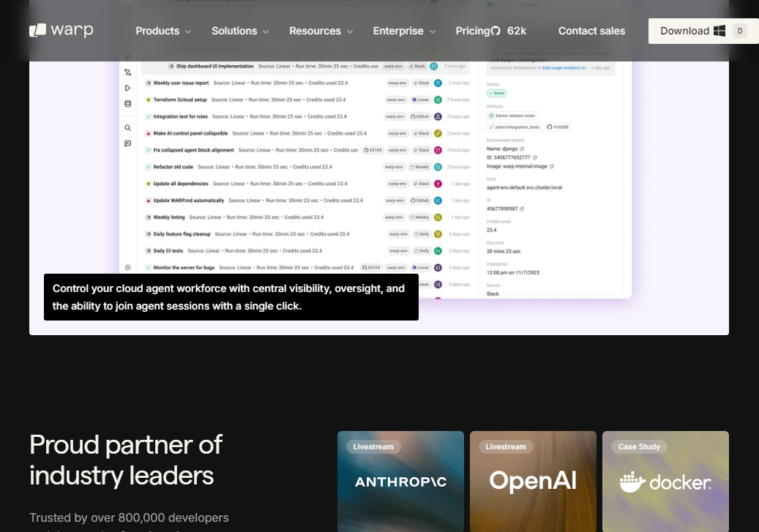Select the Monitor the server for bugs row
759x532 pixels.
coord(304,268)
